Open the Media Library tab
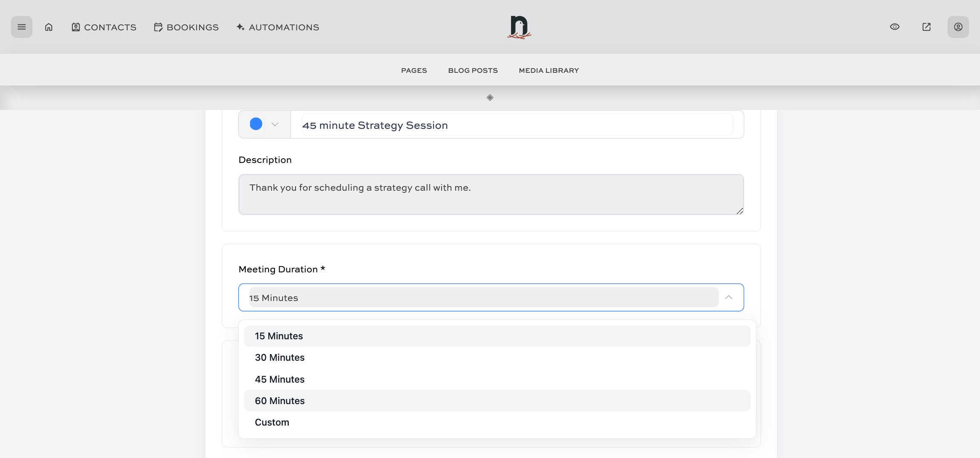The width and height of the screenshot is (980, 458). point(548,70)
